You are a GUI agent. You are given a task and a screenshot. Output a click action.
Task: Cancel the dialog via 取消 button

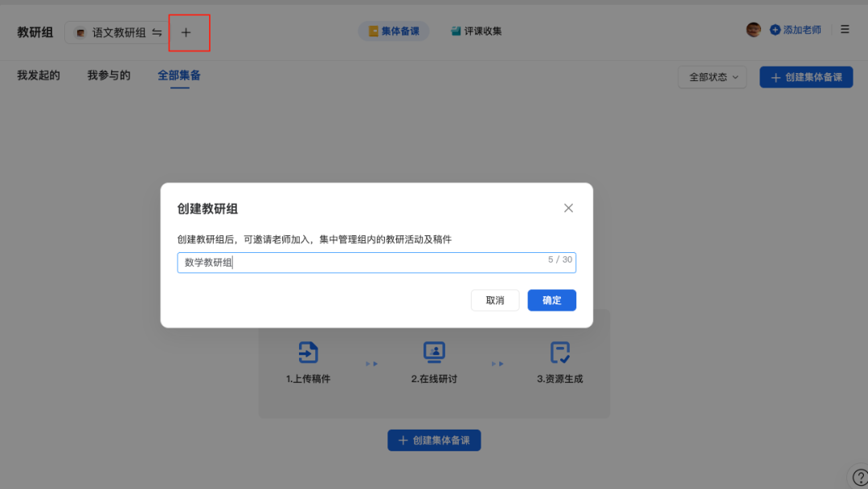pos(495,300)
